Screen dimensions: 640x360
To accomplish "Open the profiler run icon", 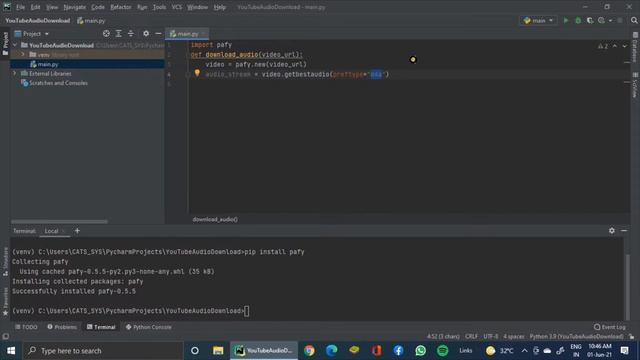I will 601,20.
